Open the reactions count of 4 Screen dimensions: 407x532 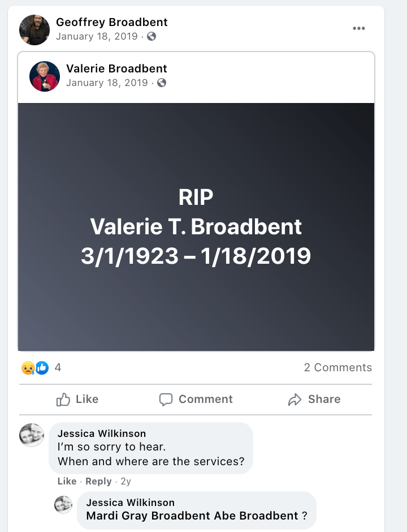58,368
